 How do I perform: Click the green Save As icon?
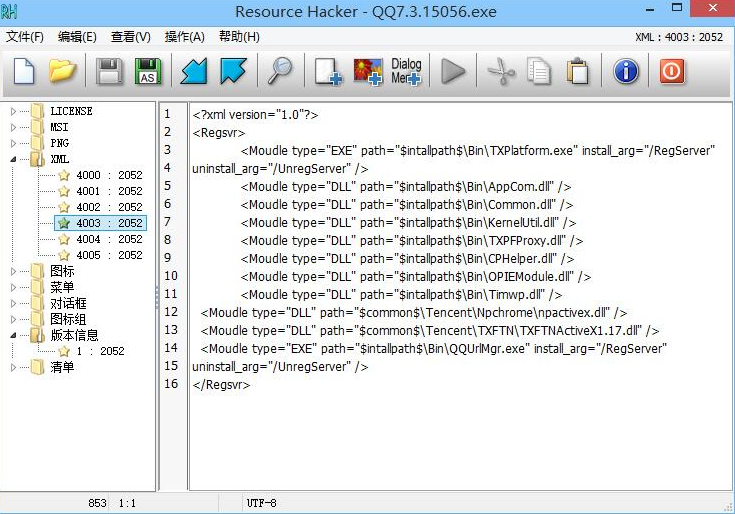(x=148, y=71)
